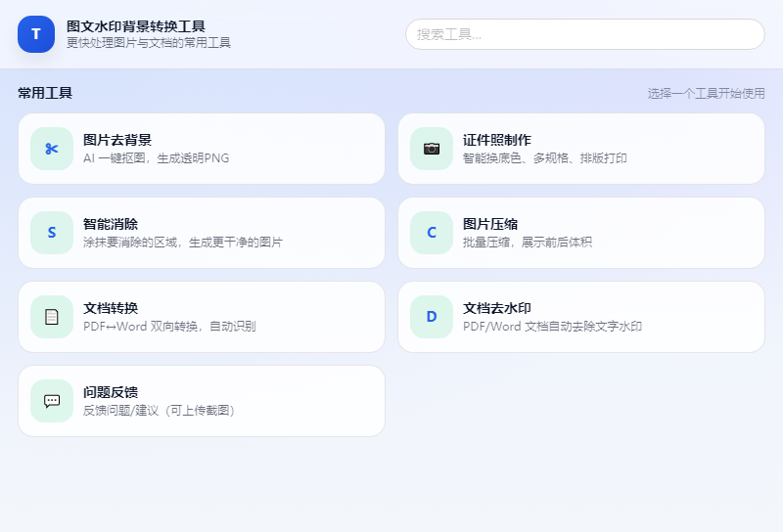The width and height of the screenshot is (783, 532).
Task: Click the scissors icon for 图片去背景
Action: point(52,149)
